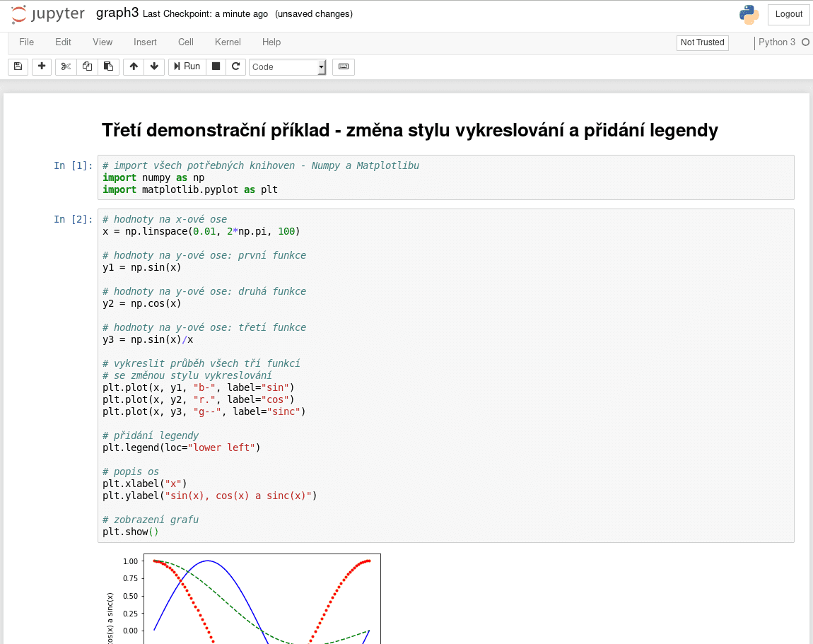Open the Cell menu
The height and width of the screenshot is (644, 813).
click(186, 42)
